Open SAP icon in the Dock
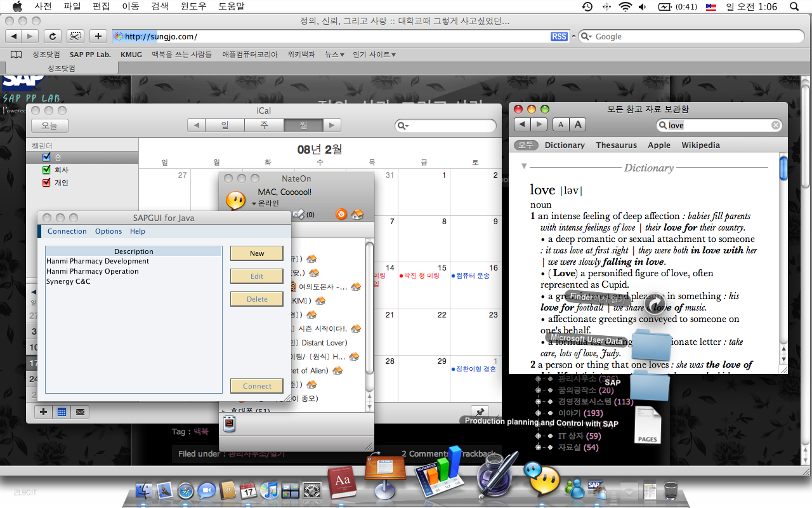 [596, 489]
